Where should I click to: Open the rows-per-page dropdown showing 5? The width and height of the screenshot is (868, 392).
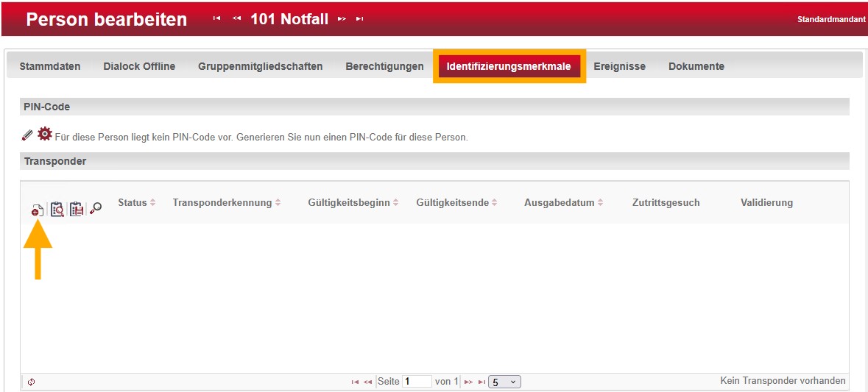pyautogui.click(x=504, y=382)
